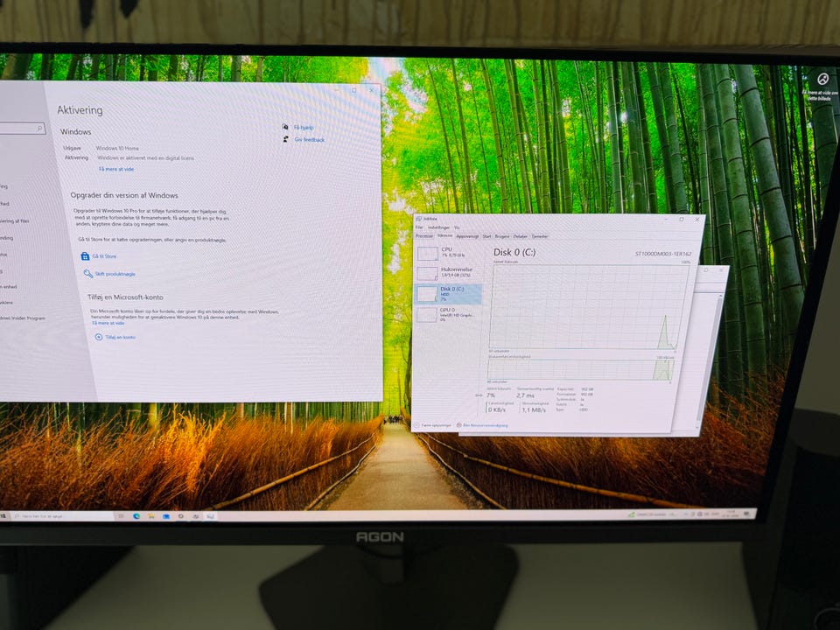This screenshot has height=630, width=840.
Task: Open Åbn Ressourceovervågning link
Action: tap(486, 425)
